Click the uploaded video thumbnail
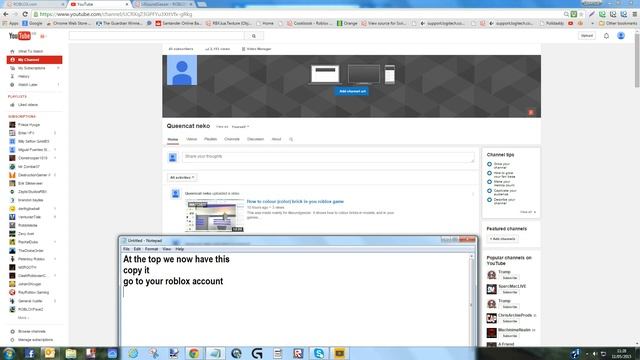Image resolution: width=640 pixels, height=360 pixels. [x=215, y=216]
